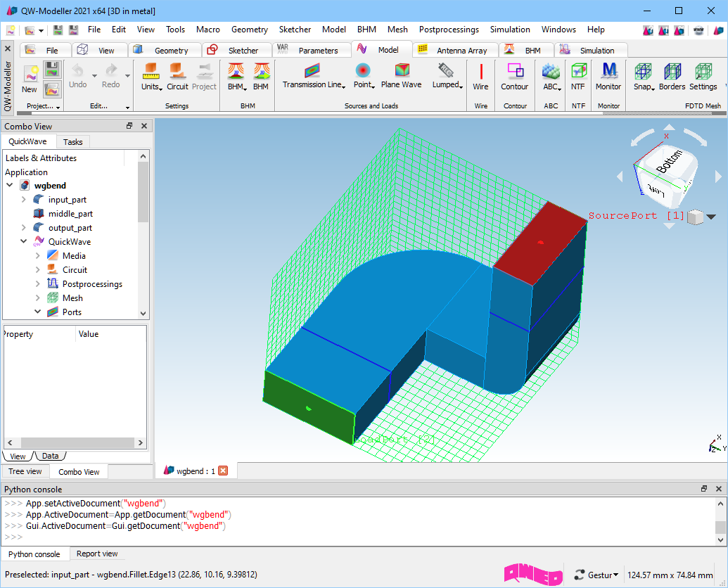The width and height of the screenshot is (728, 588).
Task: Expand the output_part tree node
Action: pos(24,227)
